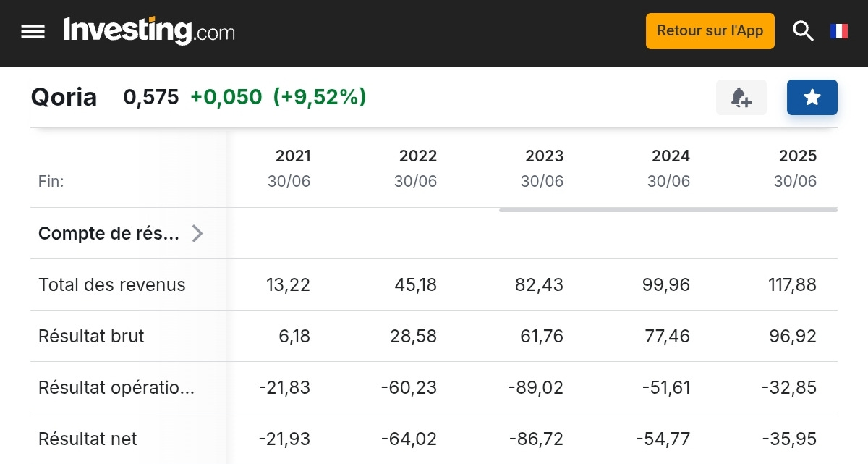
Task: Select gross result value 28,58
Action: (412, 337)
